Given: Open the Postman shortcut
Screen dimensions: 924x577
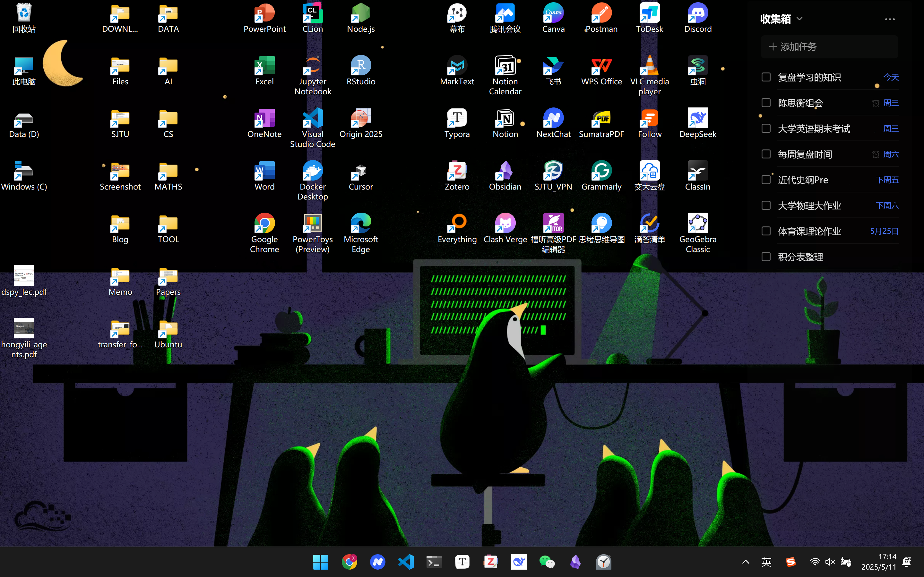Looking at the screenshot, I should point(601,18).
